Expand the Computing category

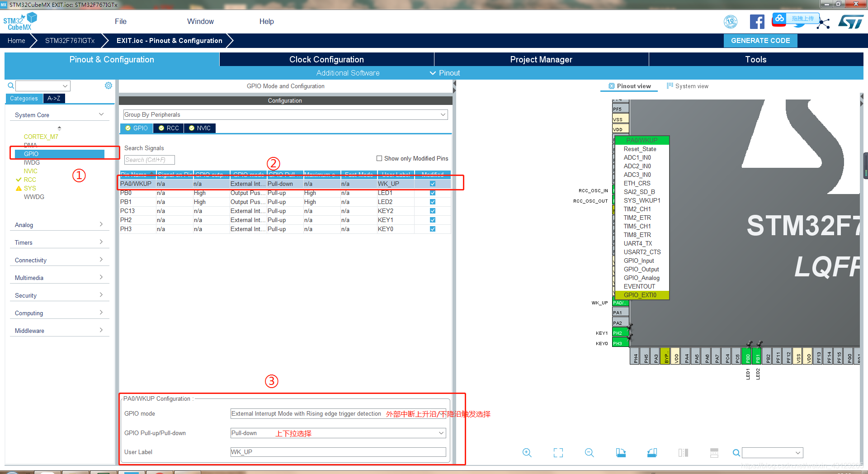[59, 313]
